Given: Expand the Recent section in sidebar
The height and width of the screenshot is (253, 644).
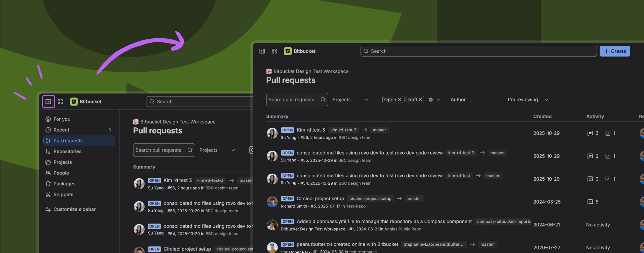Looking at the screenshot, I should (x=110, y=130).
